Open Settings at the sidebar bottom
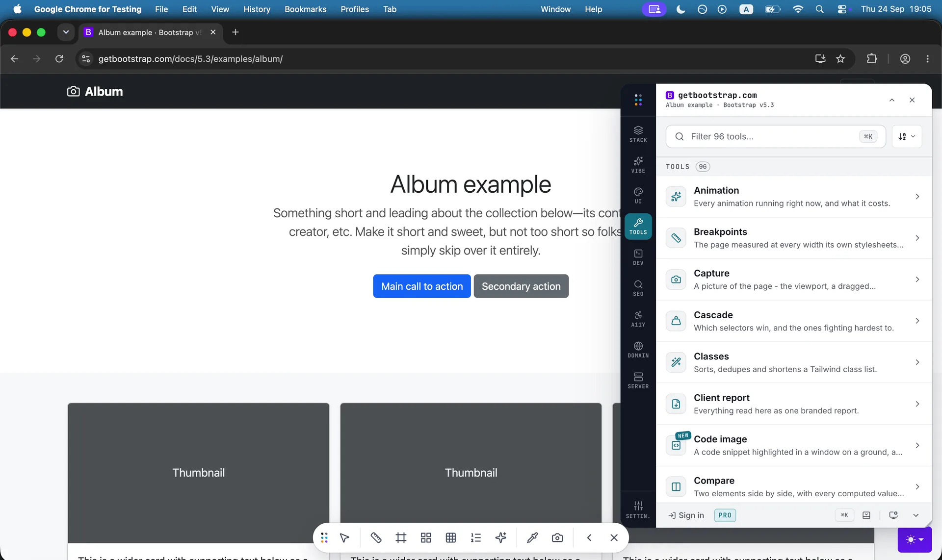Image resolution: width=942 pixels, height=560 pixels. point(638,510)
